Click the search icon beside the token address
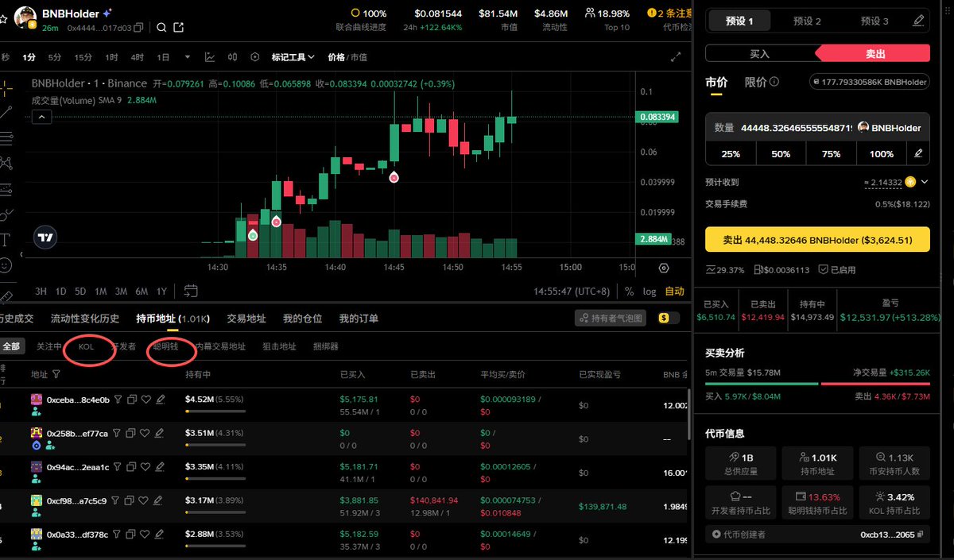The height and width of the screenshot is (560, 954). 161,28
